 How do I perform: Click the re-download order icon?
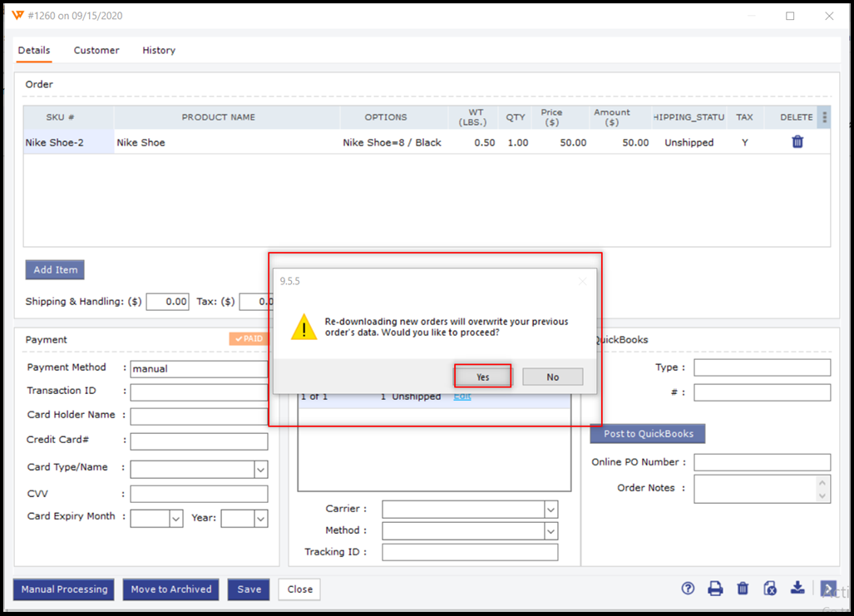click(797, 588)
